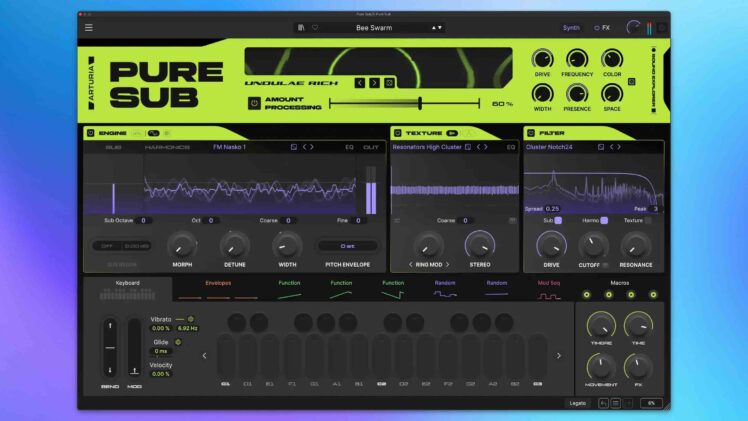Toggle the Amount Processing power button

click(x=254, y=103)
